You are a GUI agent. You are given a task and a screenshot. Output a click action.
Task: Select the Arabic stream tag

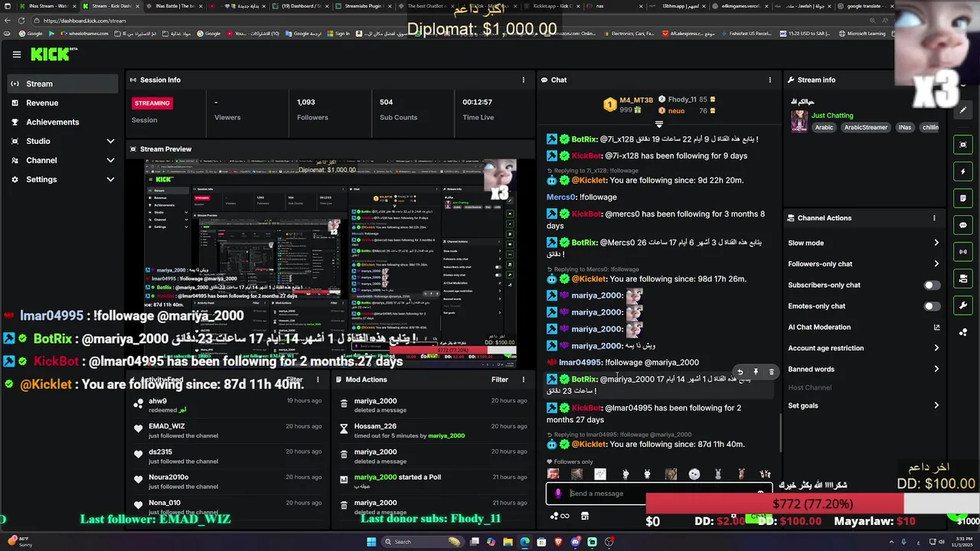(824, 128)
